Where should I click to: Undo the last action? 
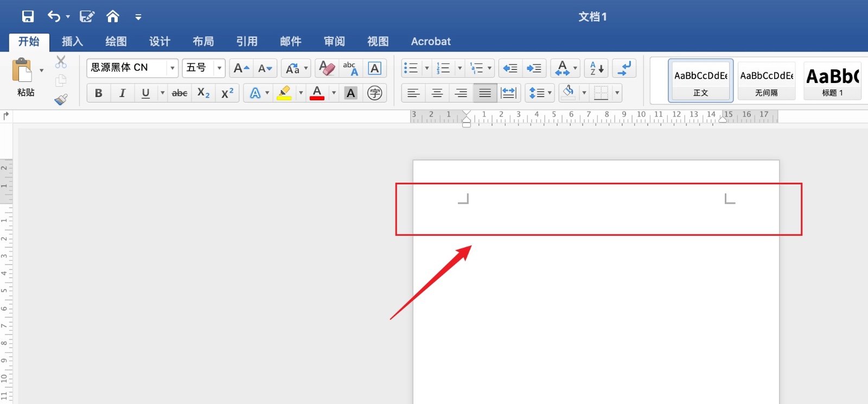coord(54,16)
